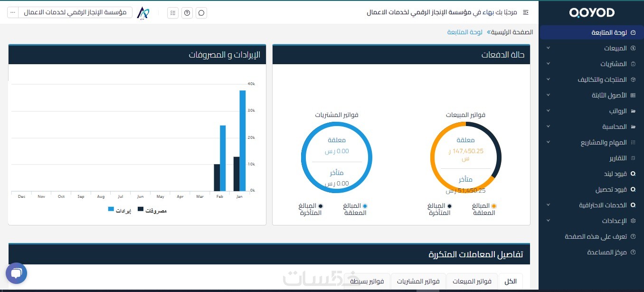
Task: Click the المبيعات sales icon in sidebar
Action: [x=633, y=48]
